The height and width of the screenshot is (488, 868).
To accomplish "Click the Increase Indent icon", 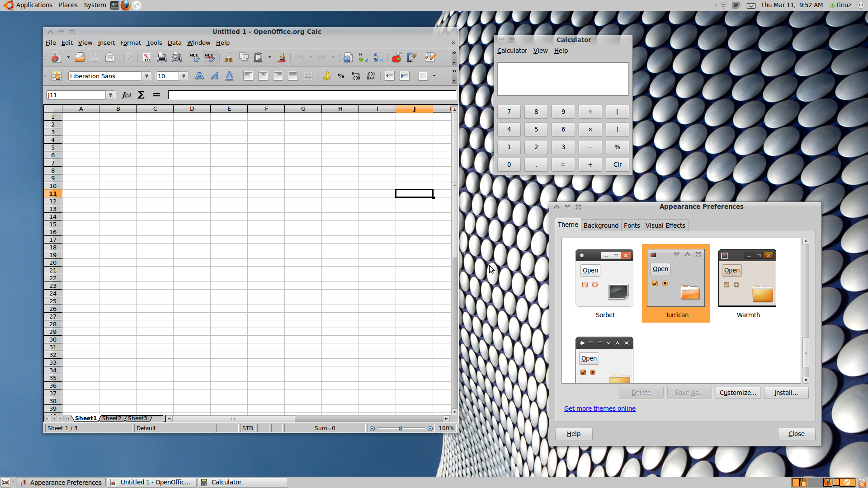I will point(405,76).
